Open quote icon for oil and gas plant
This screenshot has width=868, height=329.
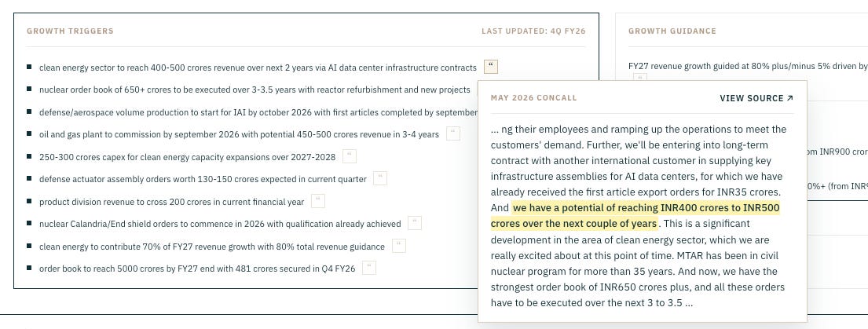pos(452,133)
